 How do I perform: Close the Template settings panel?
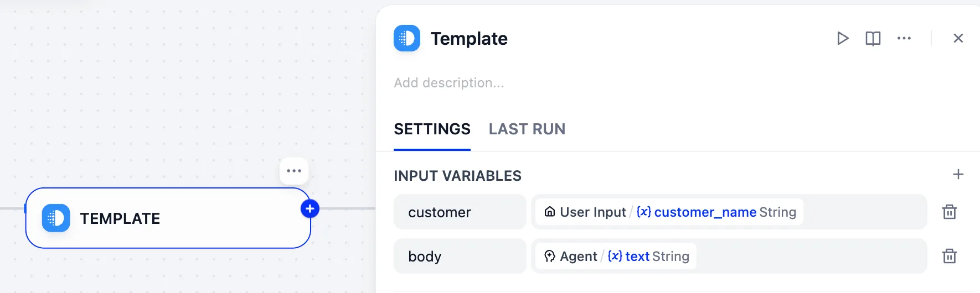958,38
